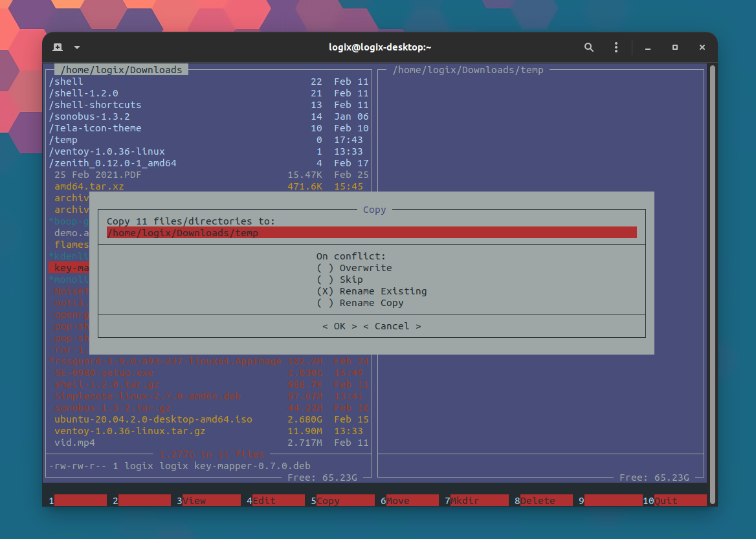Viewport: 756px width, 539px height.
Task: Open a new terminal tab
Action: coord(56,47)
